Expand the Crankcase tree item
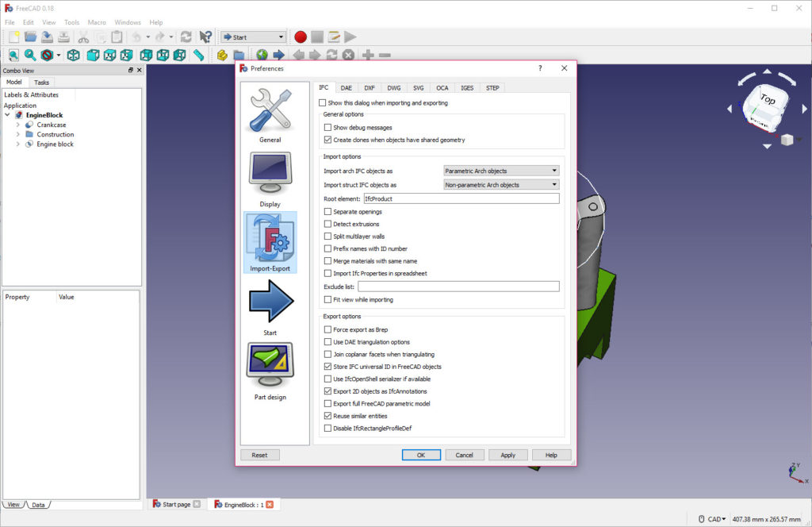The image size is (812, 527). 18,125
